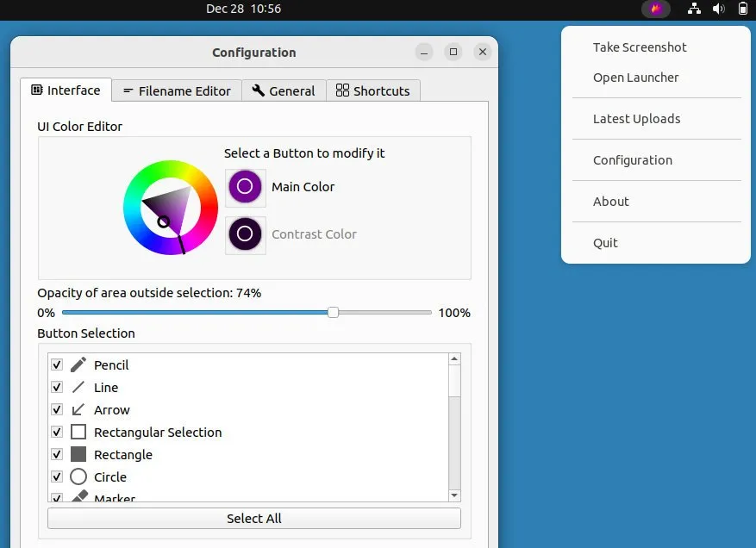The height and width of the screenshot is (548, 756).
Task: Select the Main Color button
Action: click(x=245, y=186)
